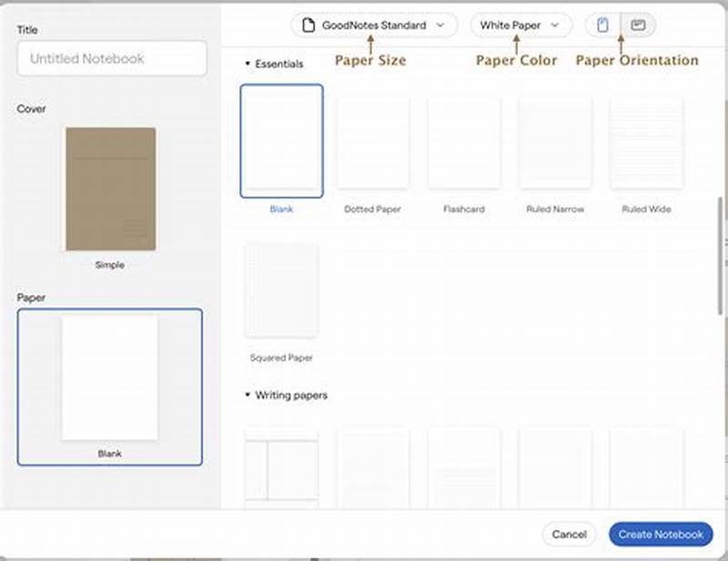Change paper color from White Paper
The width and height of the screenshot is (728, 561).
[x=519, y=25]
